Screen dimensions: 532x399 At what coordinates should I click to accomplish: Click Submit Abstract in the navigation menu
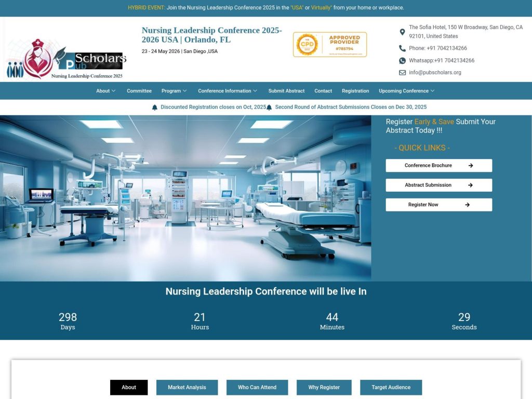pos(286,91)
